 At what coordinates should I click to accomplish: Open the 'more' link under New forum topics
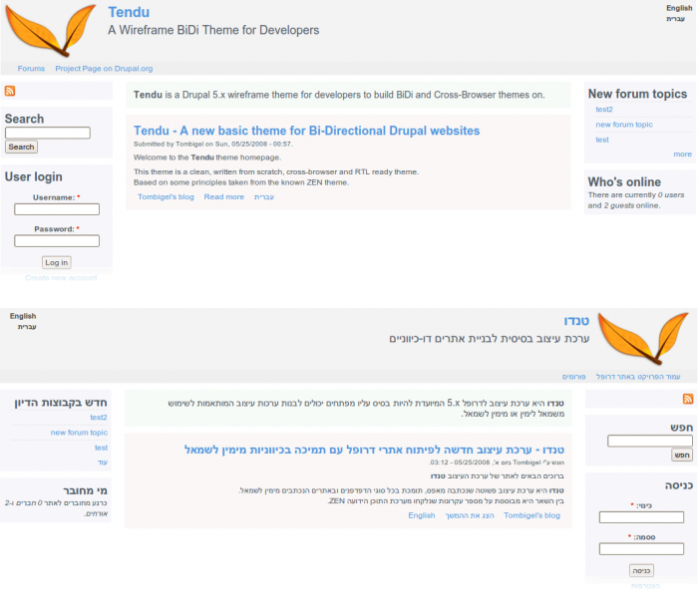coord(682,154)
